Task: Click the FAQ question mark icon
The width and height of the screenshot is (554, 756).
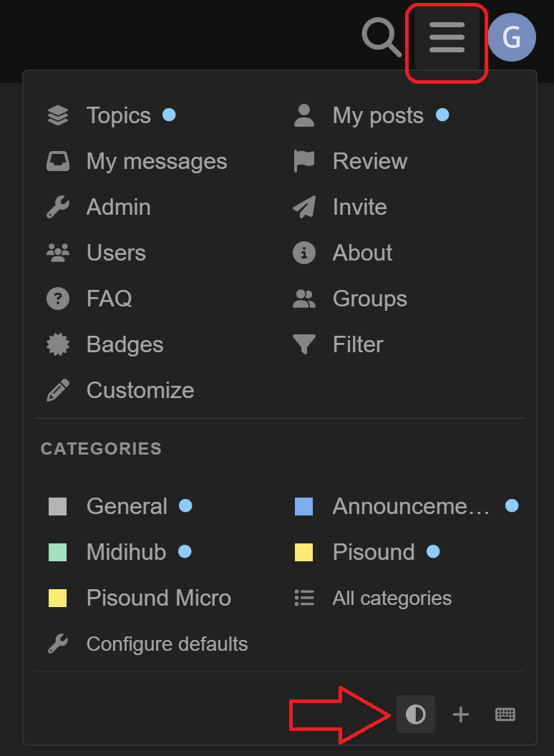Action: 58,299
